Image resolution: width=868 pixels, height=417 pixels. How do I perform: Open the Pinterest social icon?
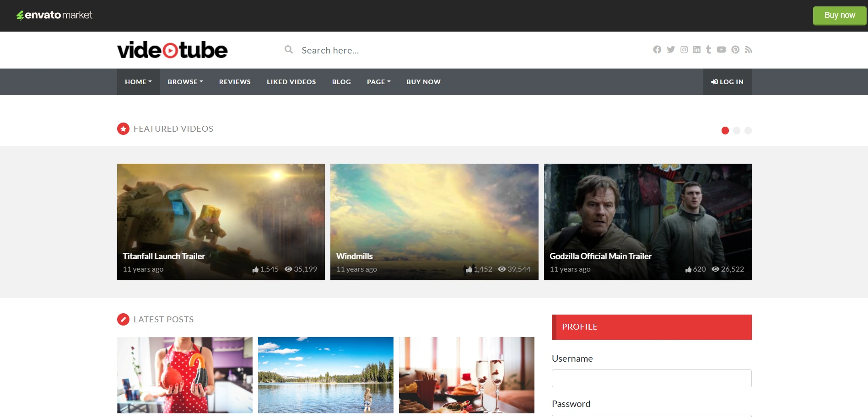point(735,49)
